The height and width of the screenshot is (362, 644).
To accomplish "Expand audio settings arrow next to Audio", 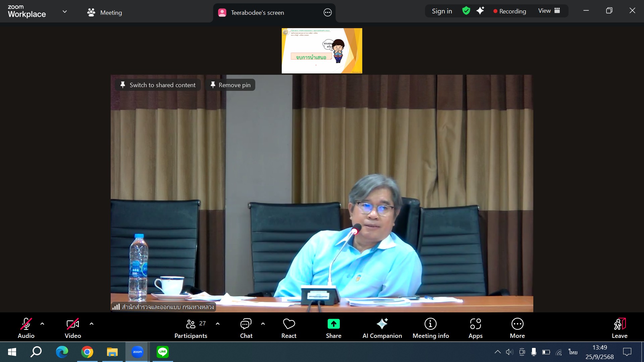I will point(42,324).
